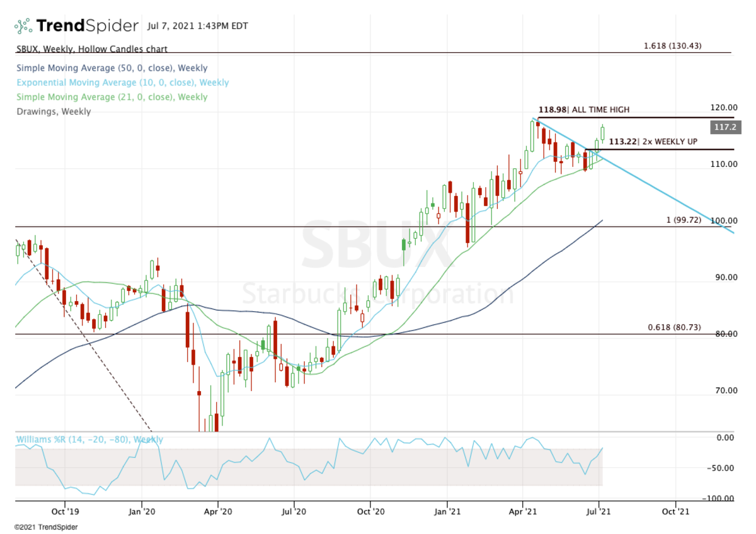The width and height of the screenshot is (756, 534).
Task: Click the 120.00 price axis label
Action: tap(724, 108)
